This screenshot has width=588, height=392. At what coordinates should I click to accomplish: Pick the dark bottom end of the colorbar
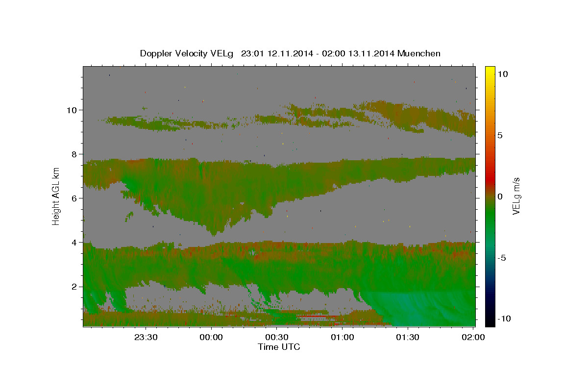pos(490,321)
